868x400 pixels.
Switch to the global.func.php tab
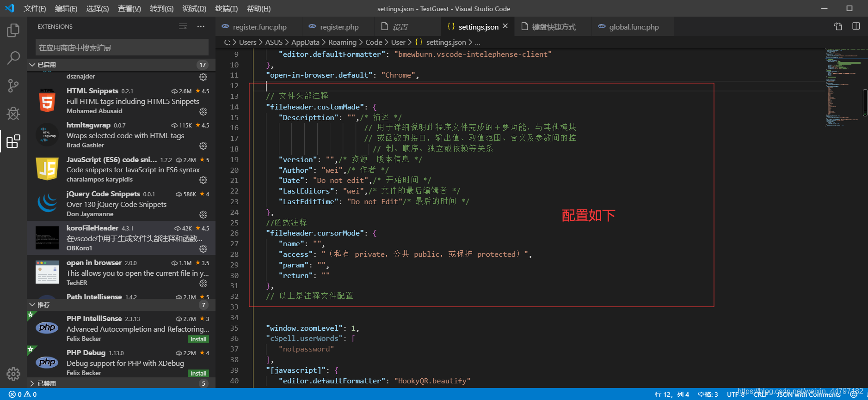633,27
